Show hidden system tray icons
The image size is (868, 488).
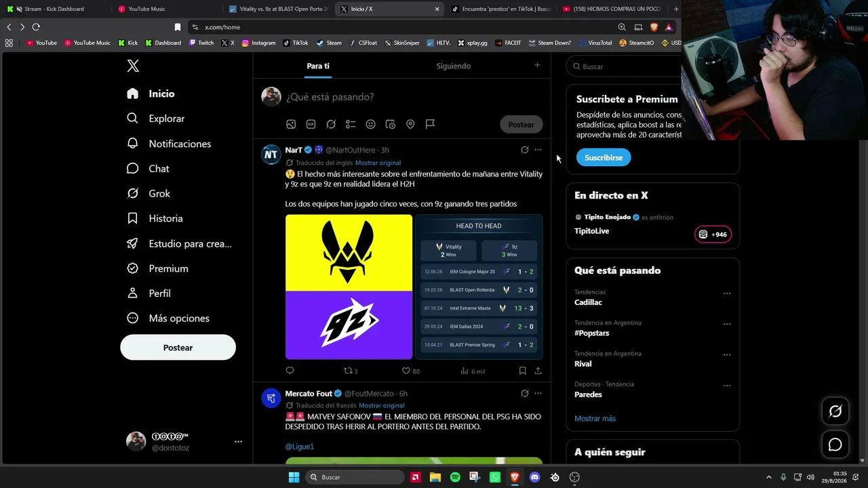coord(768,477)
